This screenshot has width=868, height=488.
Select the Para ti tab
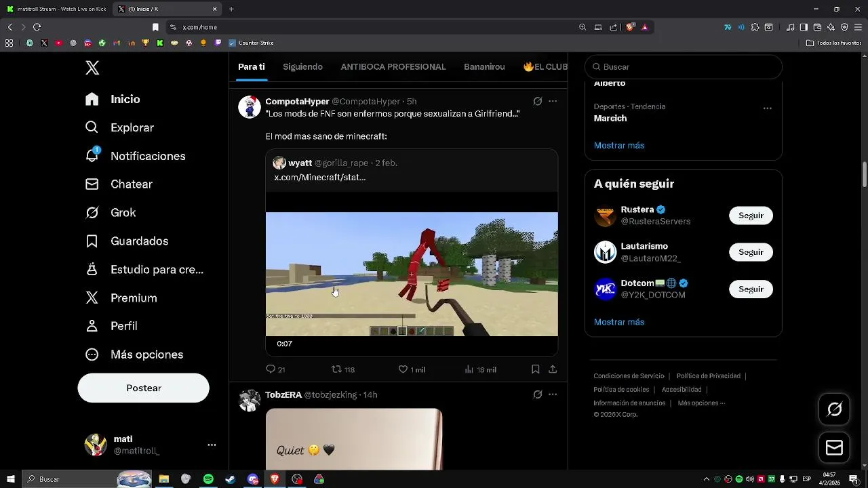pos(251,67)
